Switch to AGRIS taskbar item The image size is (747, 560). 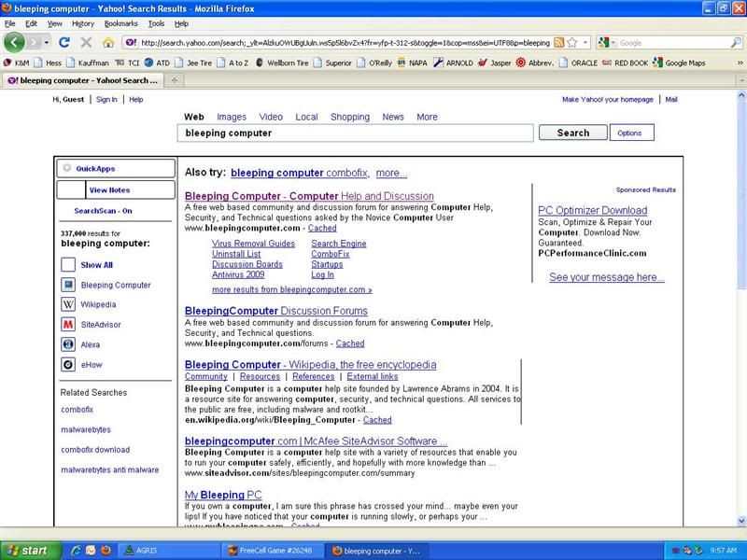pos(169,551)
